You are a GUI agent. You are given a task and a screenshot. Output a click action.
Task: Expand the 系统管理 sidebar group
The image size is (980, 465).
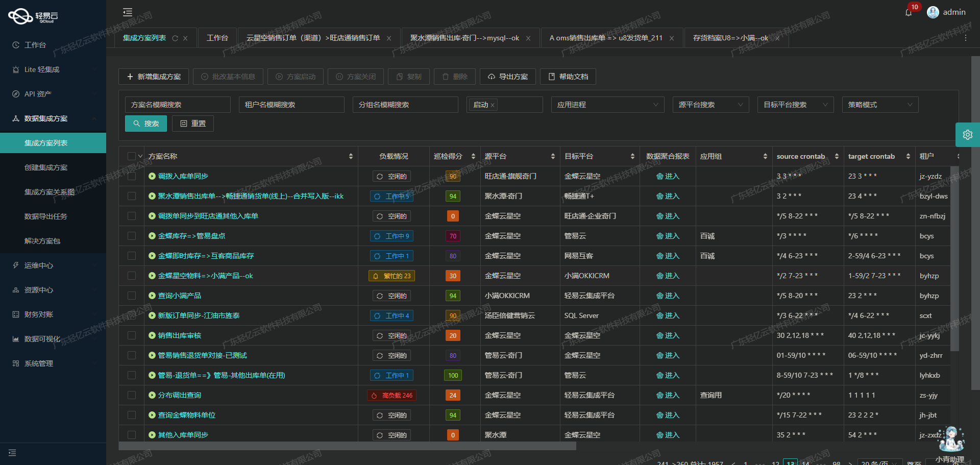53,363
